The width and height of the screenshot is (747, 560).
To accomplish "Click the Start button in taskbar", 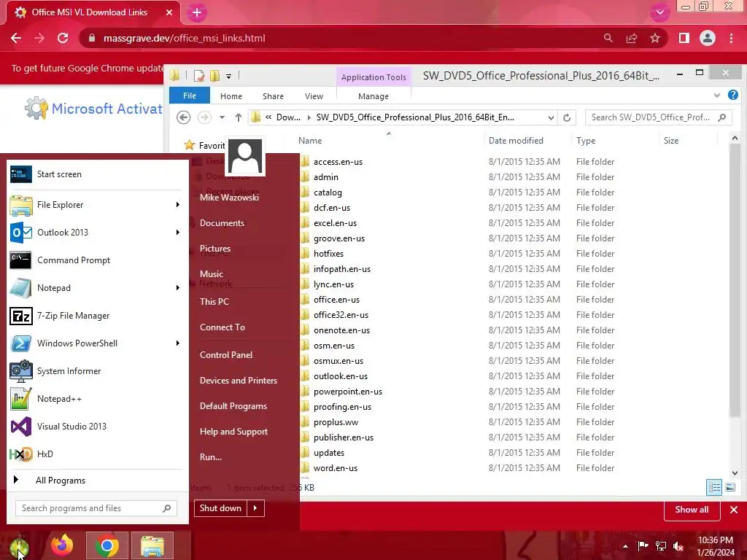I will pyautogui.click(x=19, y=546).
